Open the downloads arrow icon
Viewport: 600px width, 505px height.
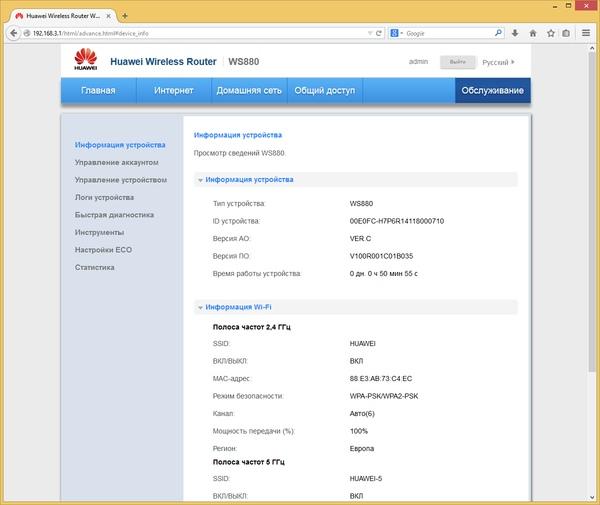pos(515,33)
